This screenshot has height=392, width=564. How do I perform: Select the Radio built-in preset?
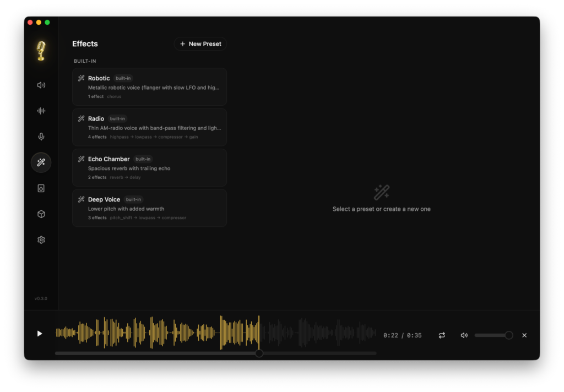pos(149,127)
